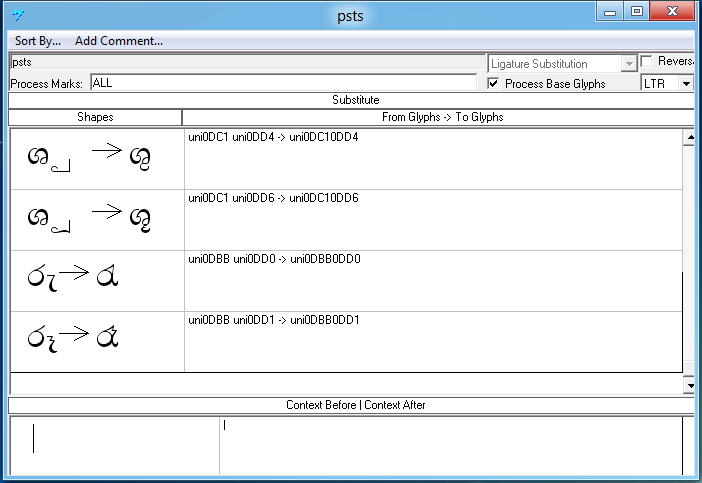Click the application icon in title bar
The image size is (702, 483).
coord(18,14)
